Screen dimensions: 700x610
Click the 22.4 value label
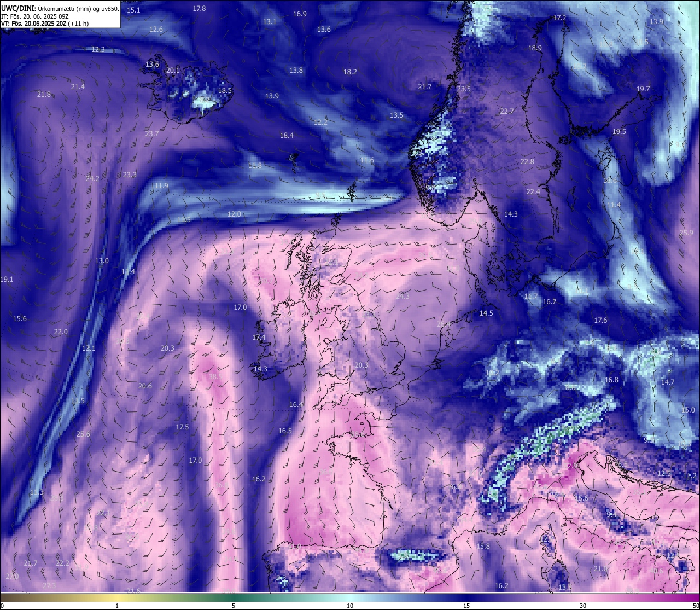[x=533, y=191]
